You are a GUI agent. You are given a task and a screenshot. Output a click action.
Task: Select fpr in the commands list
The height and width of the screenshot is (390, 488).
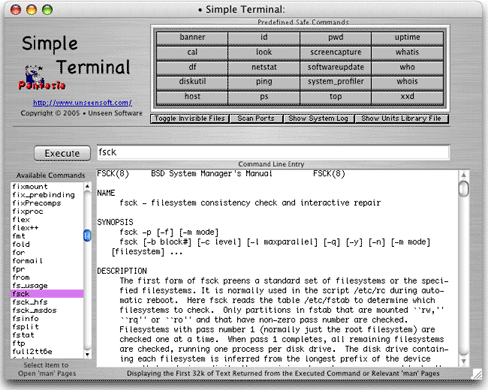pyautogui.click(x=47, y=269)
